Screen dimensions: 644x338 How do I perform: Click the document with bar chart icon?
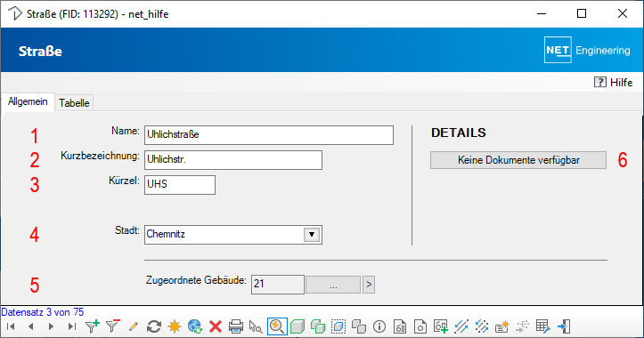(400, 326)
